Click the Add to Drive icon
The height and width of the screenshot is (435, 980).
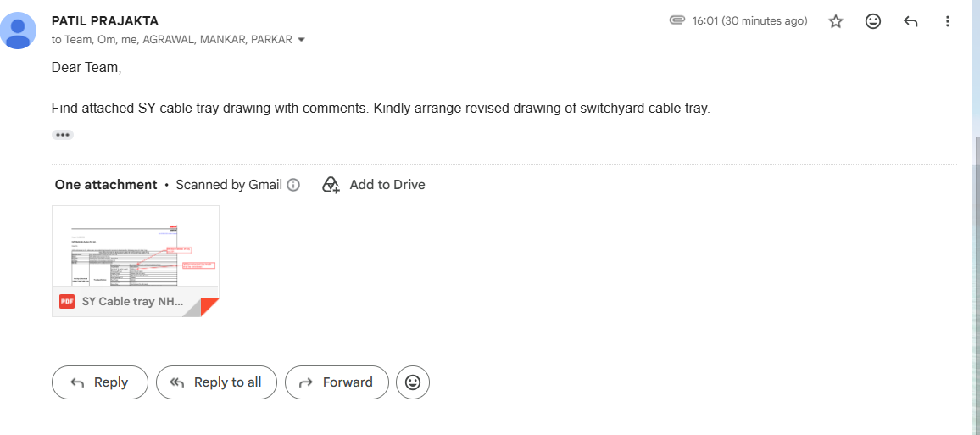click(x=331, y=185)
